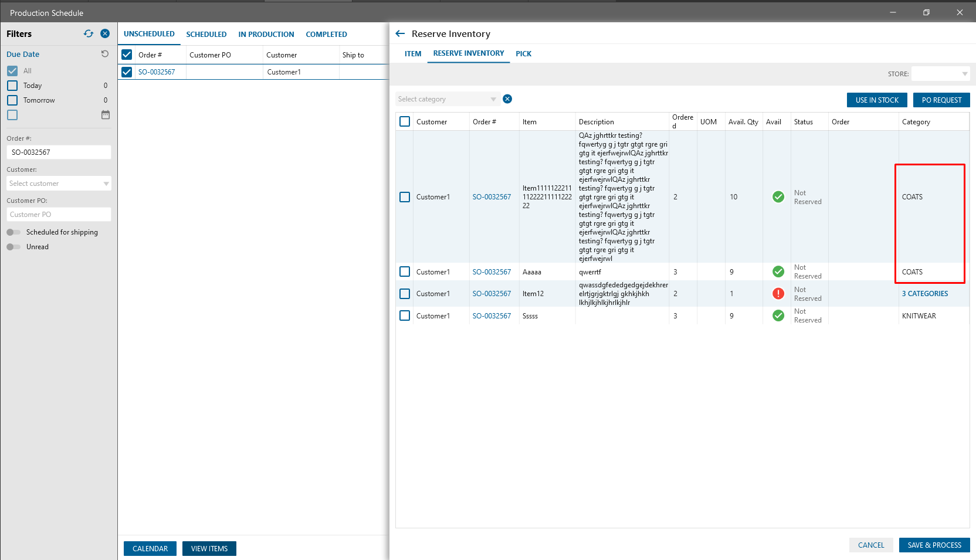Open the Calendar view
This screenshot has width=976, height=560.
tap(150, 548)
